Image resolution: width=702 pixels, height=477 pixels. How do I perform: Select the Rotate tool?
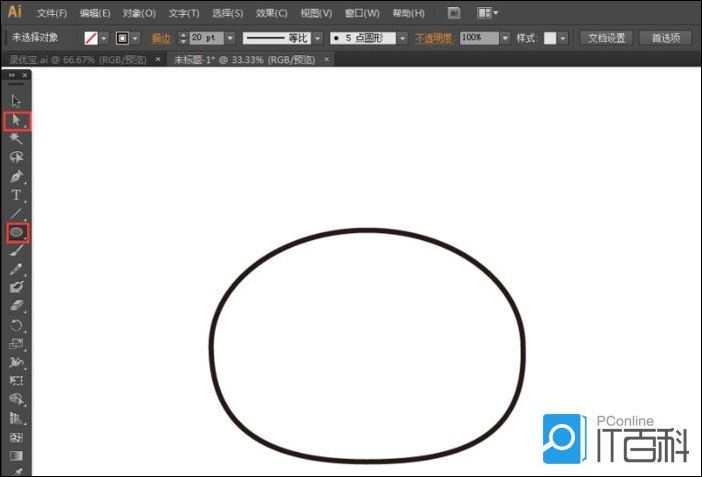coord(16,325)
